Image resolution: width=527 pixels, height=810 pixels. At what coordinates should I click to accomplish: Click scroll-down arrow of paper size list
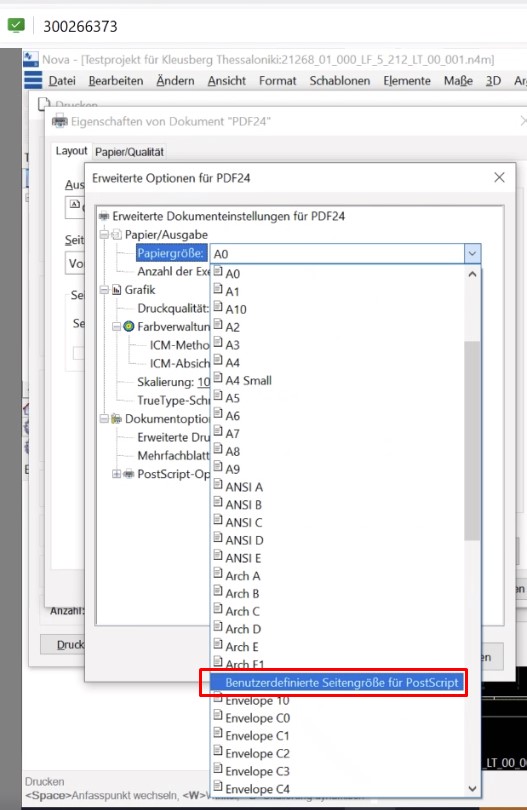472,788
